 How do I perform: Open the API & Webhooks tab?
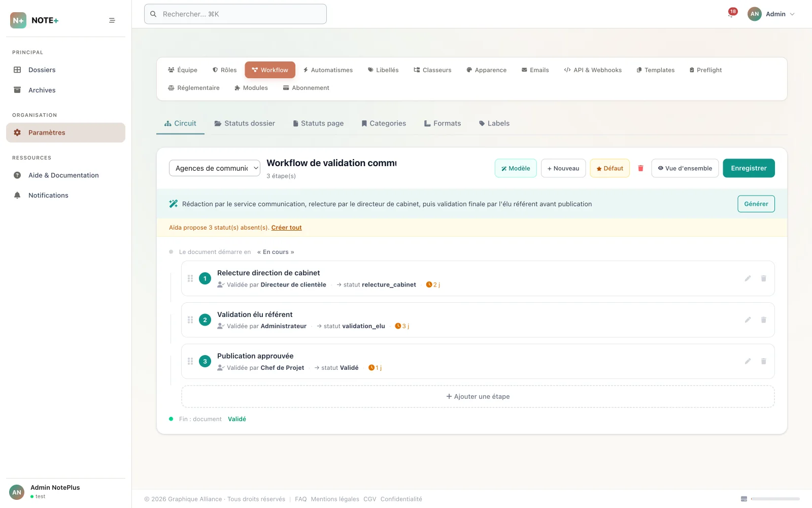pyautogui.click(x=593, y=70)
